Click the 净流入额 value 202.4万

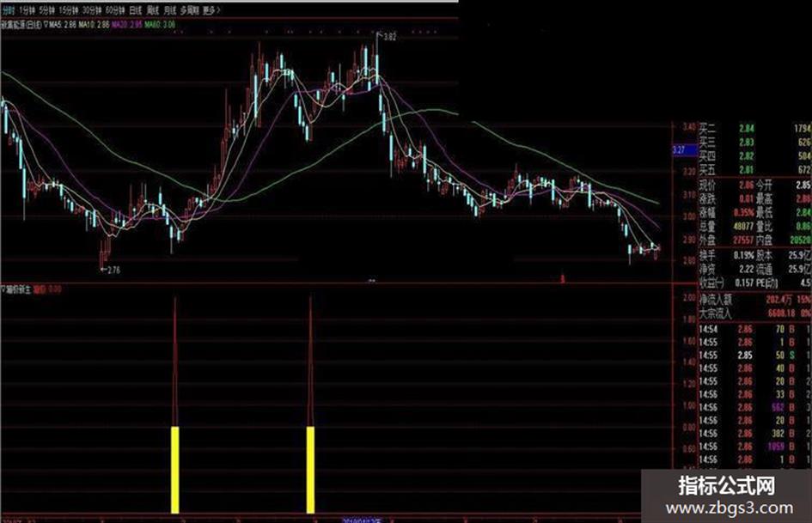pos(778,300)
